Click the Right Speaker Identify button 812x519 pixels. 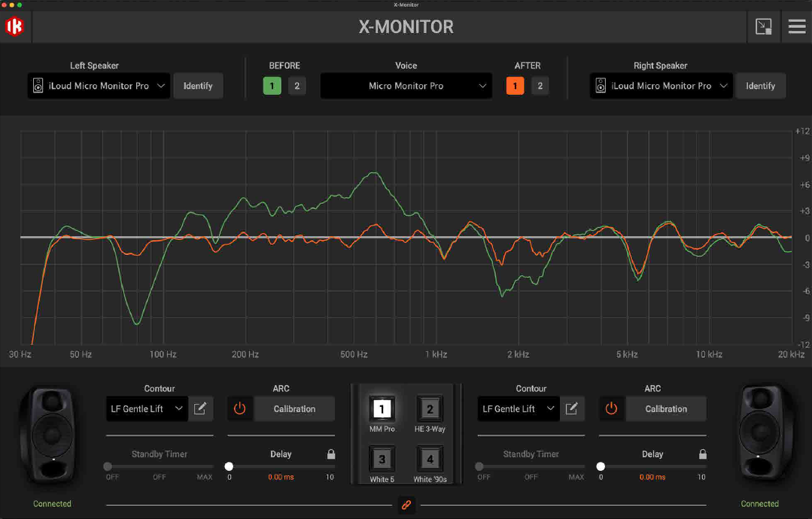point(760,86)
